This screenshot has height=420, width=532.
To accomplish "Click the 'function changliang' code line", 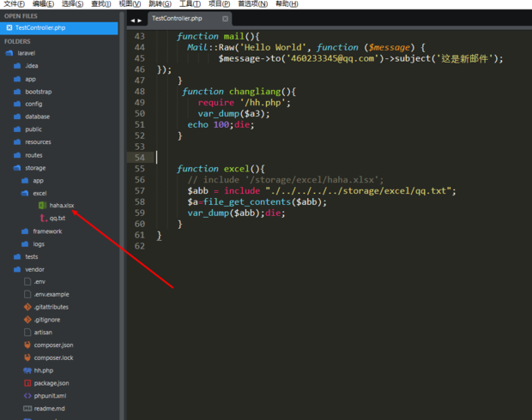I will [239, 92].
